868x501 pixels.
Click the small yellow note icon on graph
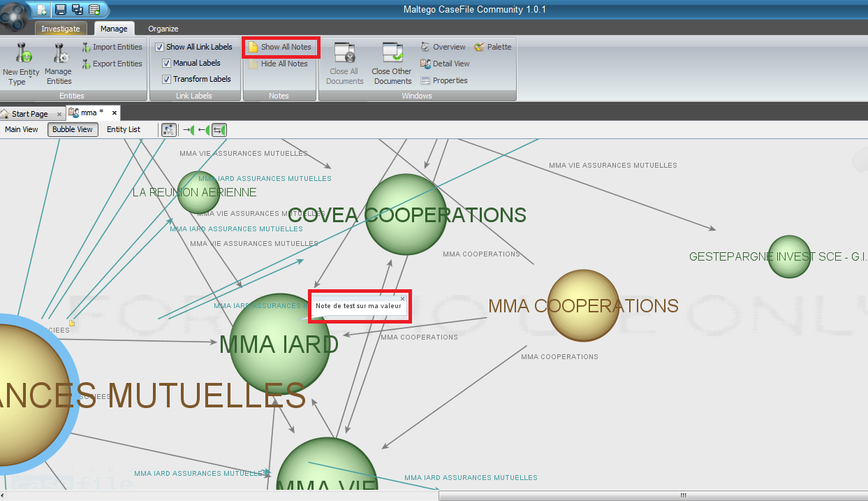[71, 323]
